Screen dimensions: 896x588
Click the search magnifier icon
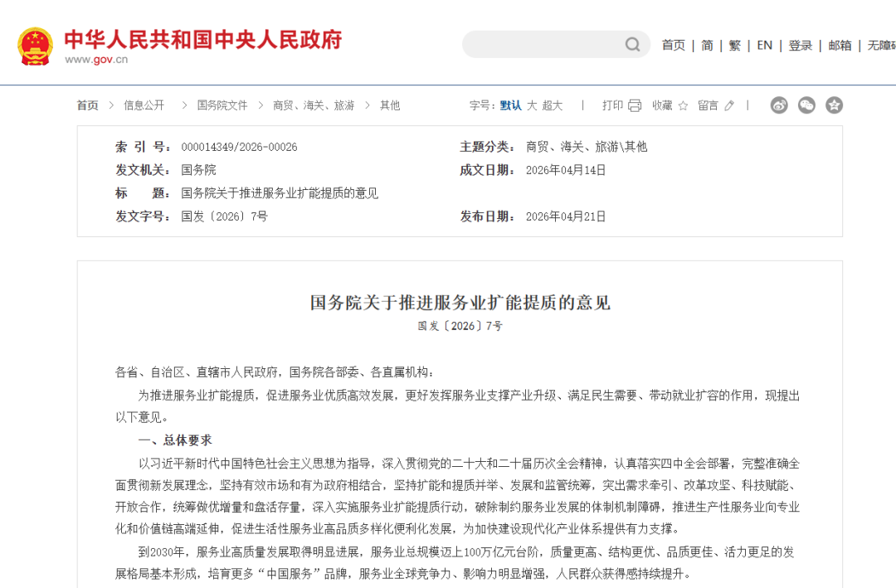point(631,44)
